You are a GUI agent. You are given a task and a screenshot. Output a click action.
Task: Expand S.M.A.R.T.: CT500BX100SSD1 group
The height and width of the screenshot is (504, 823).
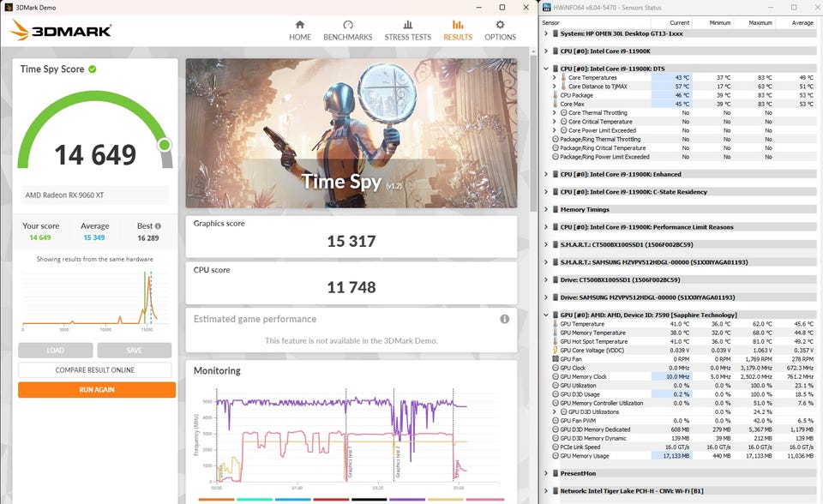546,244
